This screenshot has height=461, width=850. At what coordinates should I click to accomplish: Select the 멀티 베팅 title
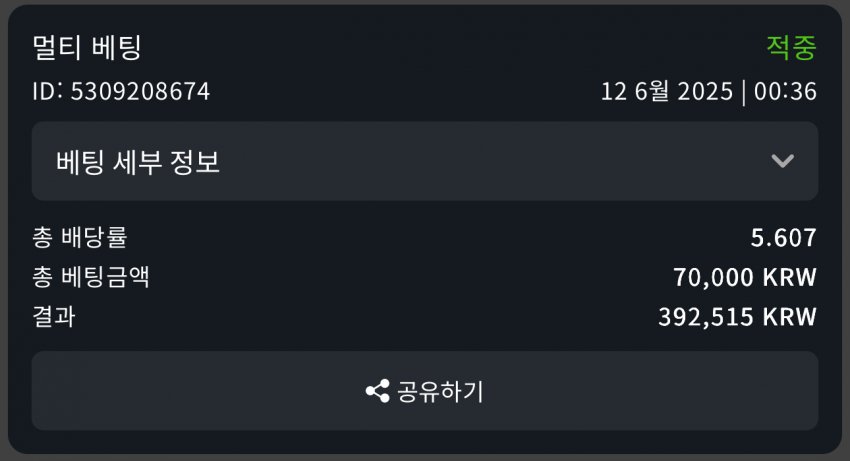tap(87, 48)
